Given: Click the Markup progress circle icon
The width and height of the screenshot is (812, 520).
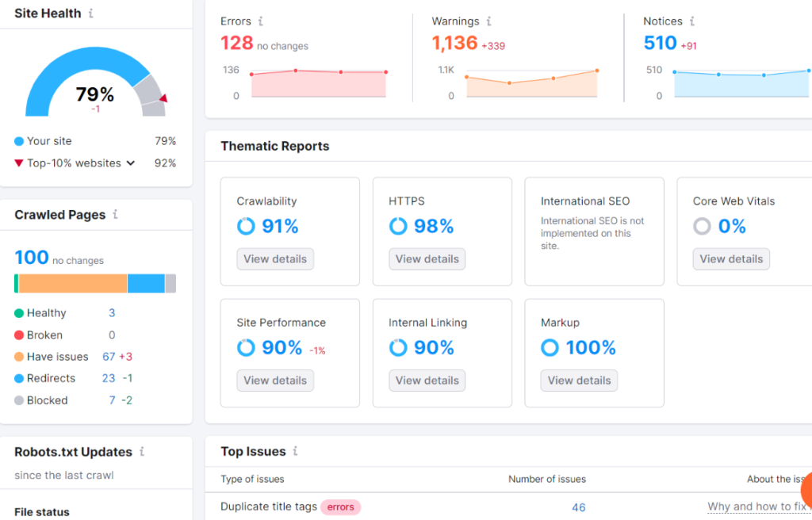Looking at the screenshot, I should 550,347.
